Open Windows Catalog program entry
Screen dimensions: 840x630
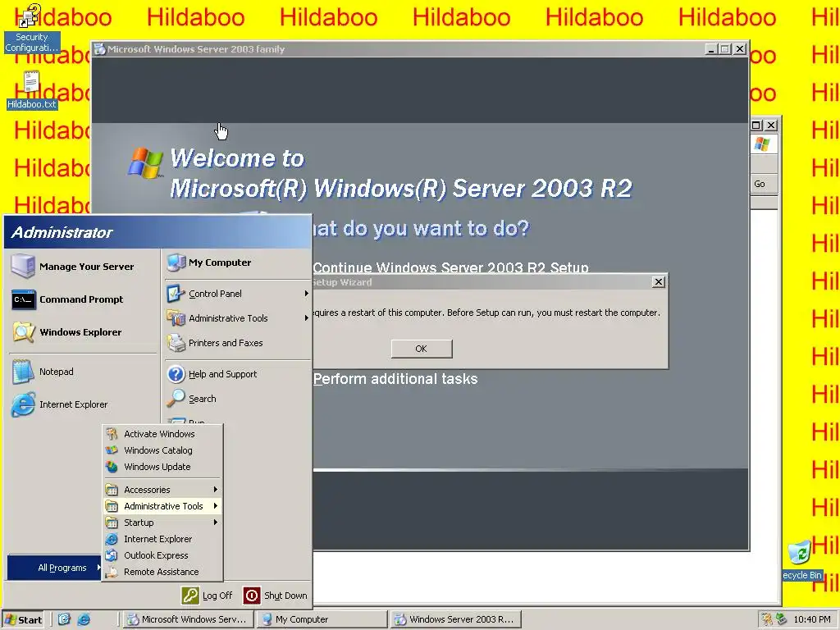point(162,450)
